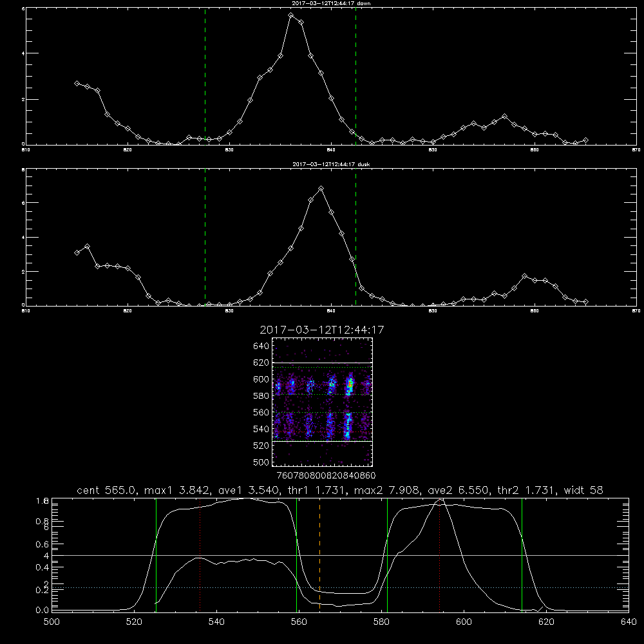644x644 pixels.
Task: Click the '2017-03-12T12:44:17 dawn' plot title
Action: 331,3
